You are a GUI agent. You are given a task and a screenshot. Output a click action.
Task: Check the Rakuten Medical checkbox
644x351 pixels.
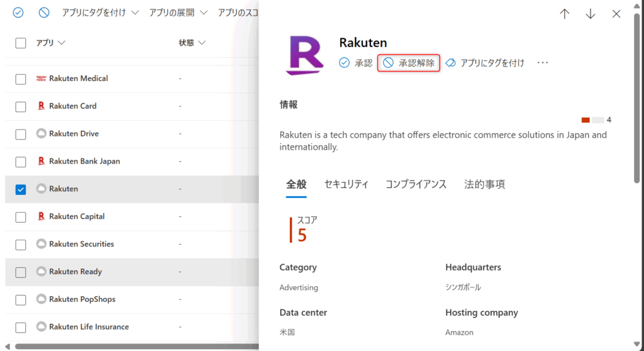[x=21, y=79]
